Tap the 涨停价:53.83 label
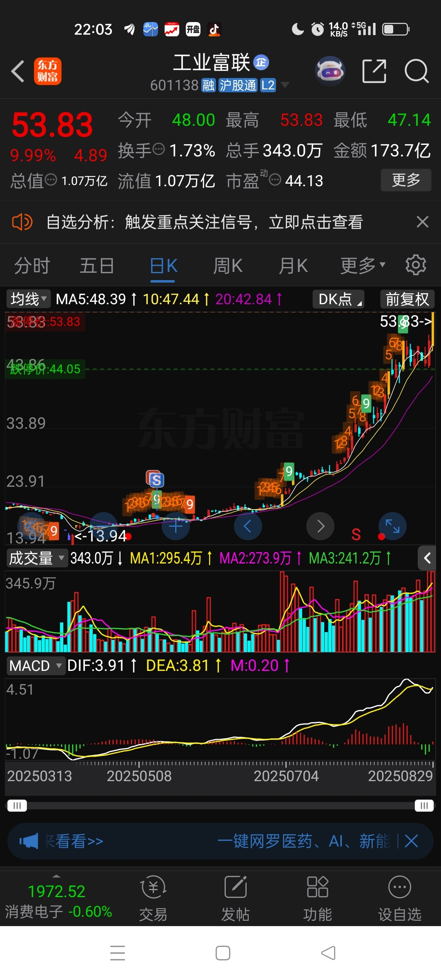441x980 pixels. tap(45, 322)
